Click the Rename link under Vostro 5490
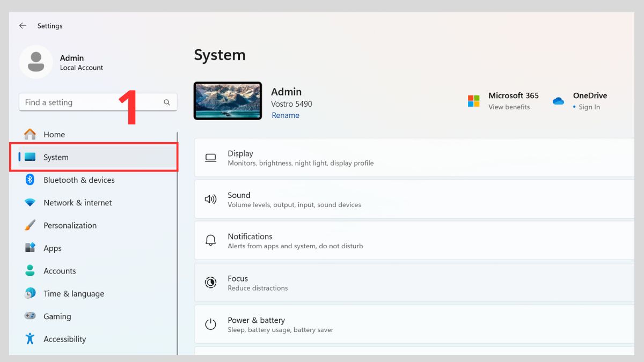The height and width of the screenshot is (362, 644). 286,115
